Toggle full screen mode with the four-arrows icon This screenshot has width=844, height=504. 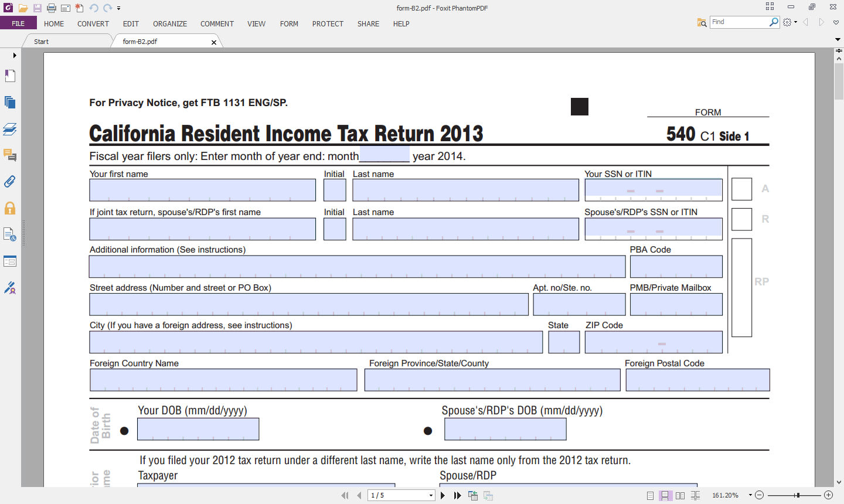tap(770, 6)
